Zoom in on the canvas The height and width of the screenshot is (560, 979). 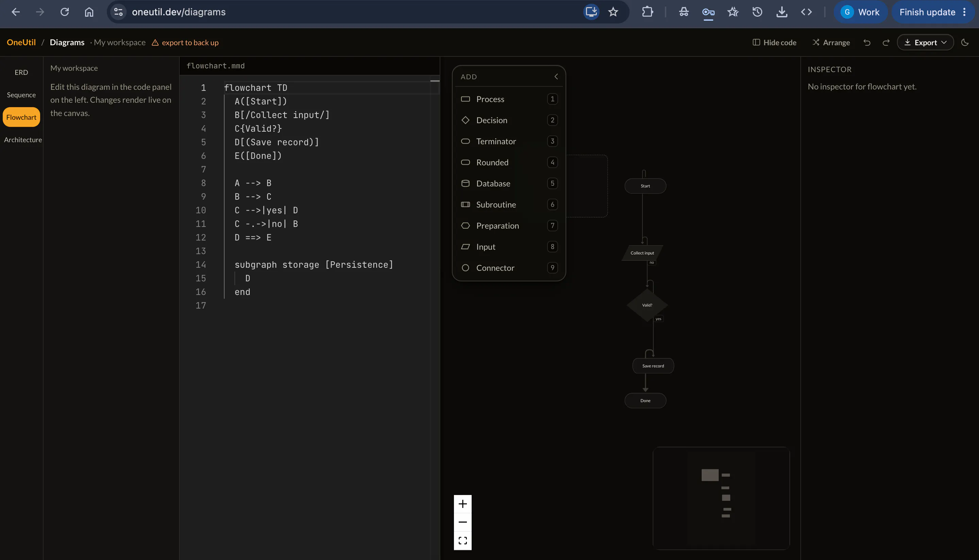click(x=463, y=504)
